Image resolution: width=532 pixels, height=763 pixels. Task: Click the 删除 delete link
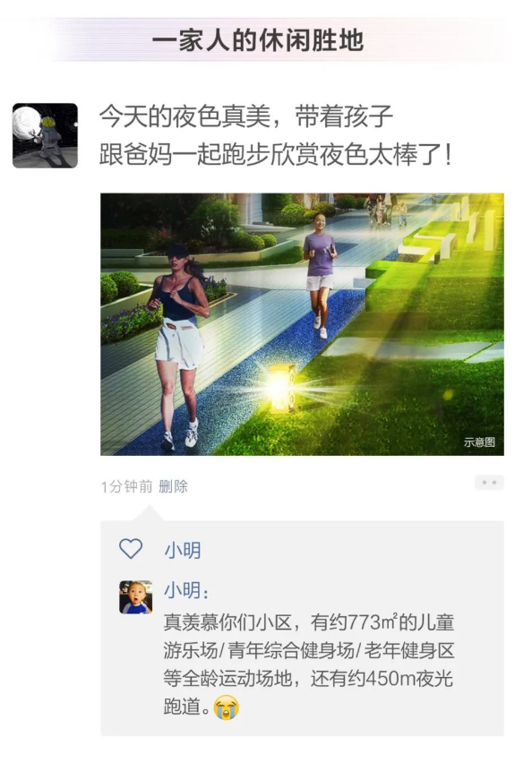coord(173,486)
